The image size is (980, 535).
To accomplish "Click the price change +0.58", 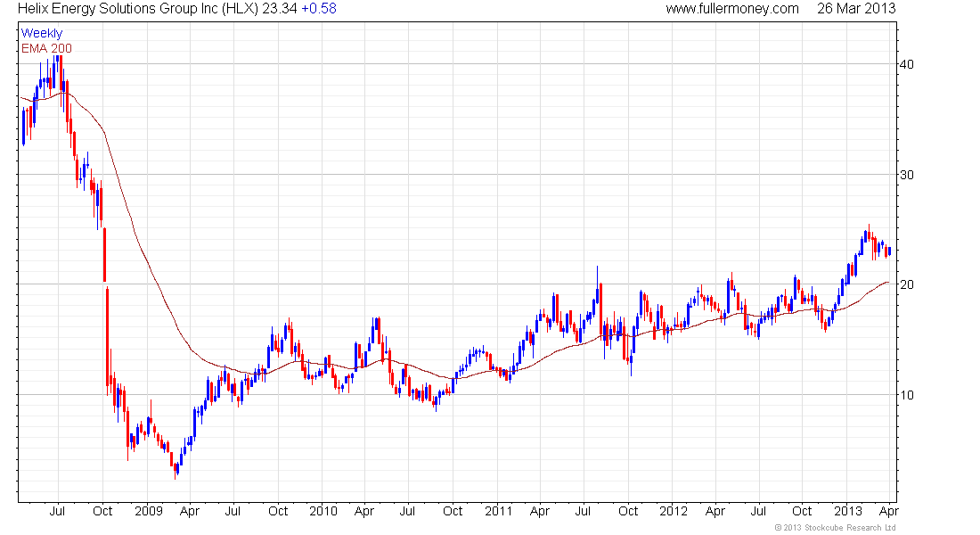I will (319, 9).
